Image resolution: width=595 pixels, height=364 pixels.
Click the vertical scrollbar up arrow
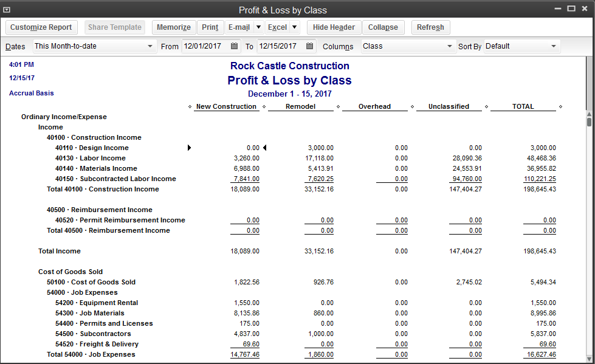pyautogui.click(x=589, y=114)
